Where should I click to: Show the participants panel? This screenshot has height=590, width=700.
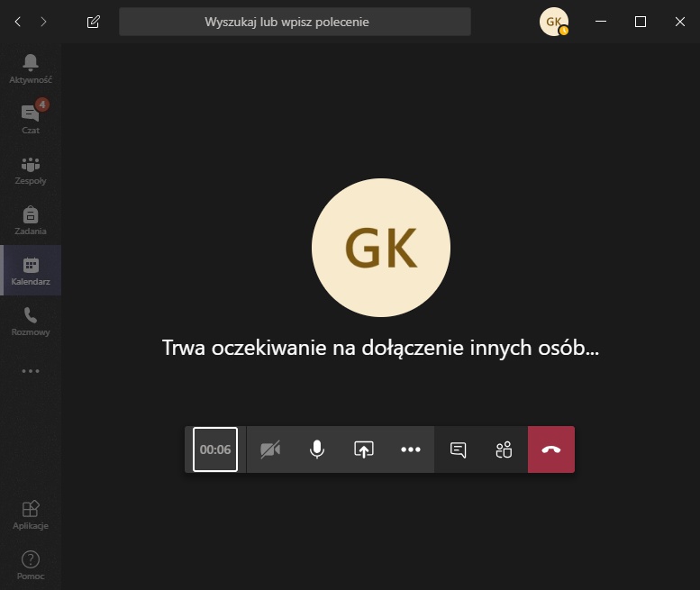(x=504, y=449)
